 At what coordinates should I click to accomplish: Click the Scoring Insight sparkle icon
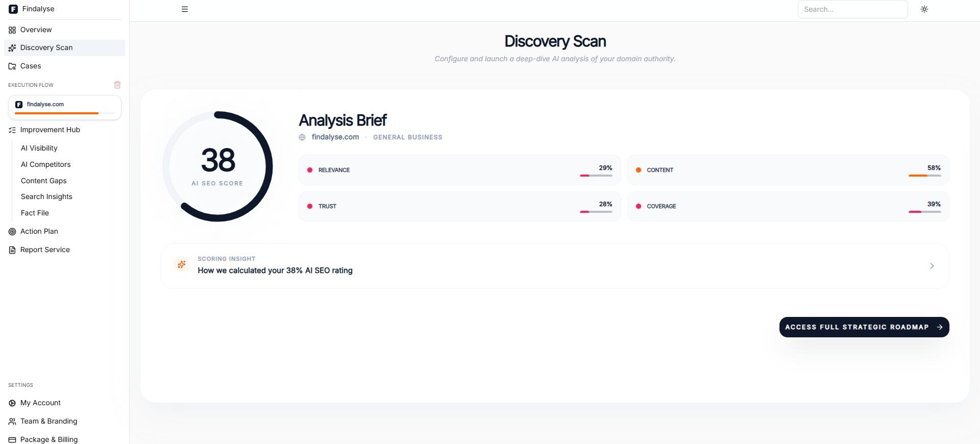point(181,264)
